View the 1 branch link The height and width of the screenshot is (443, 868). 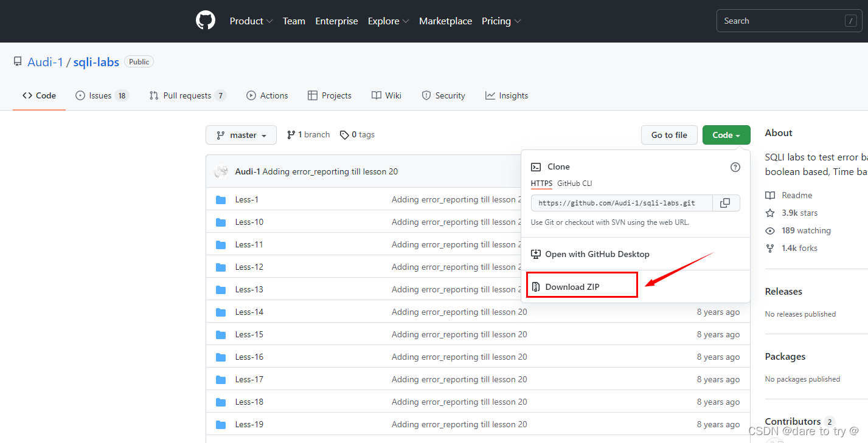(x=308, y=135)
